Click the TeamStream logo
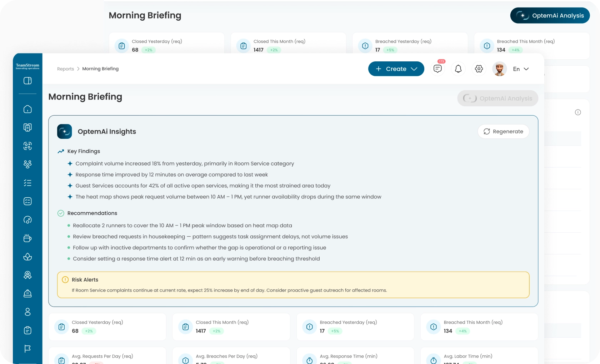 pyautogui.click(x=27, y=66)
